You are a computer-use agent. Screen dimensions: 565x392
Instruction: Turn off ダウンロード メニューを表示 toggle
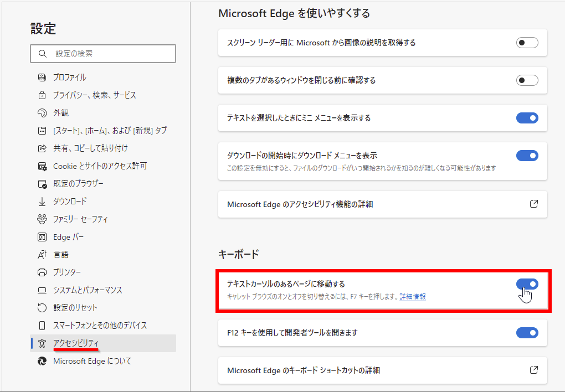coord(527,156)
